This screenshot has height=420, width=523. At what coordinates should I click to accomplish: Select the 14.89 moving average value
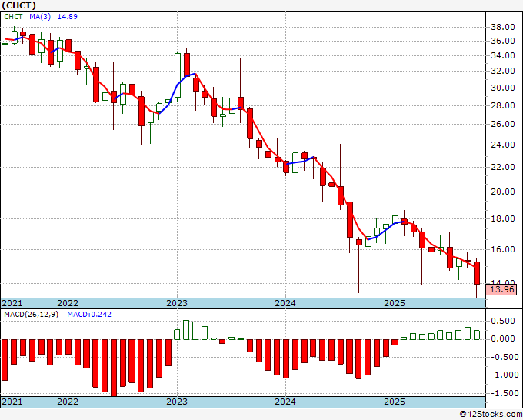(x=68, y=17)
